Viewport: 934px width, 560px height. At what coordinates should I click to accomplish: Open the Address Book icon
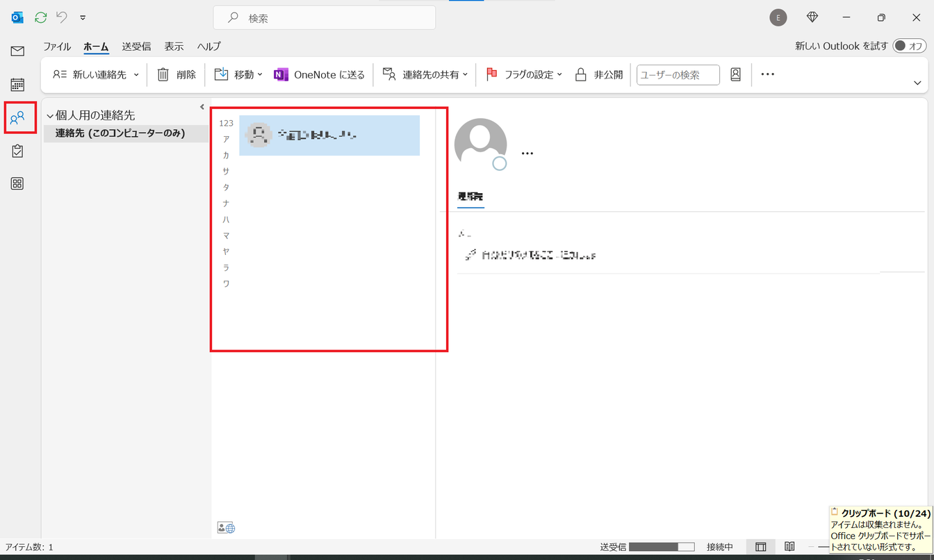pos(735,74)
